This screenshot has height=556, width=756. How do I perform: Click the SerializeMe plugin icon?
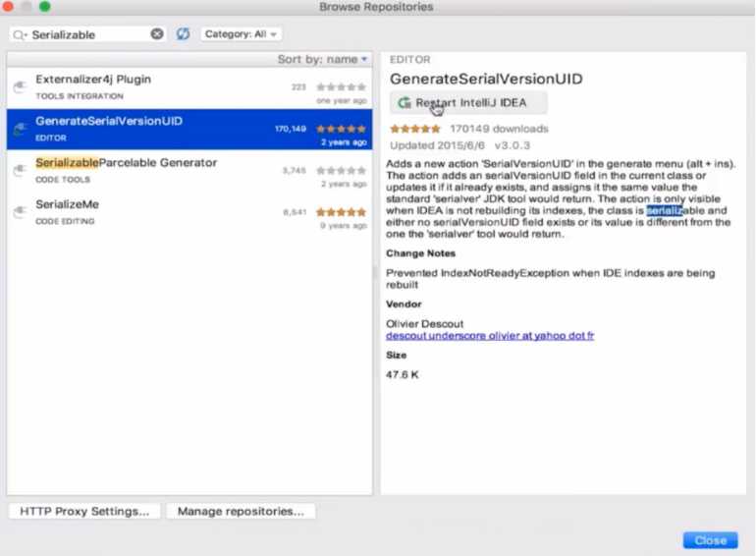pyautogui.click(x=20, y=212)
